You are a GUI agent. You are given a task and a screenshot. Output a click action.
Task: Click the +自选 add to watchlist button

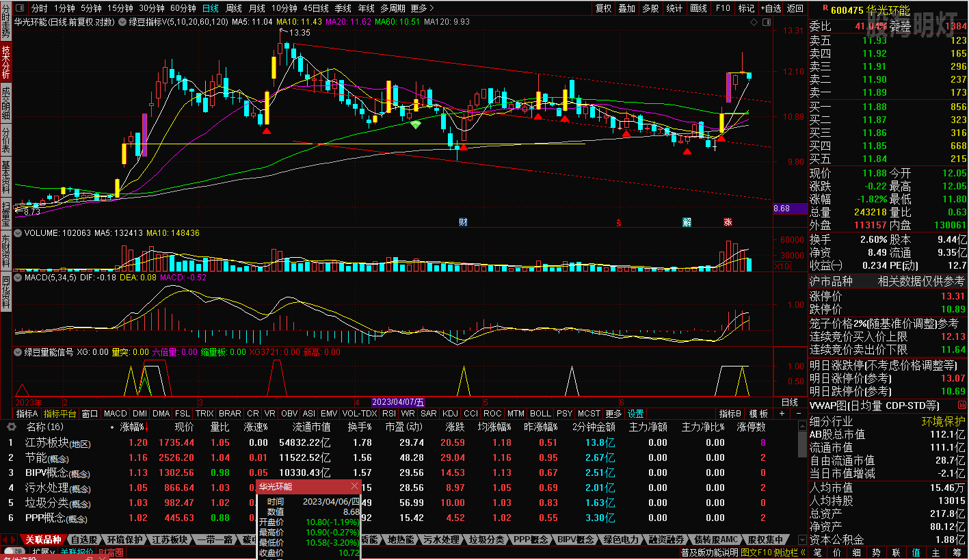770,9
